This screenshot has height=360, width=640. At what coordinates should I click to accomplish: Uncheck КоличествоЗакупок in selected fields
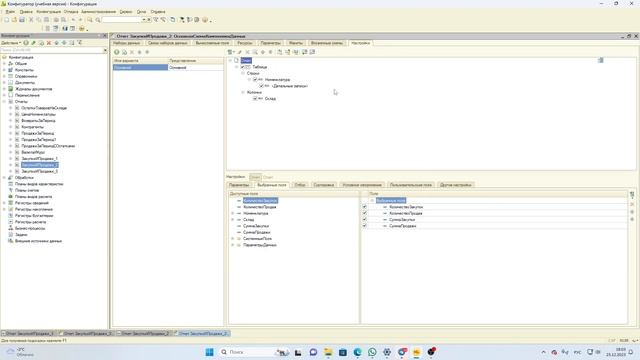click(364, 207)
